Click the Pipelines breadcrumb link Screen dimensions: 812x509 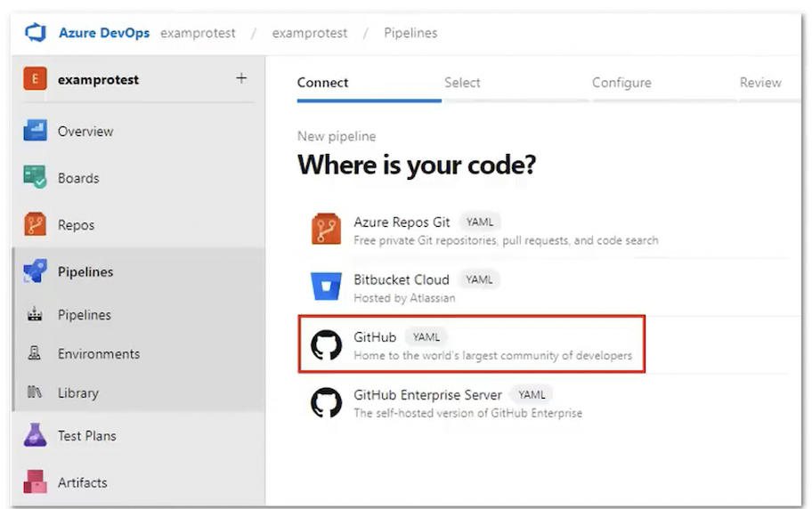(x=410, y=33)
